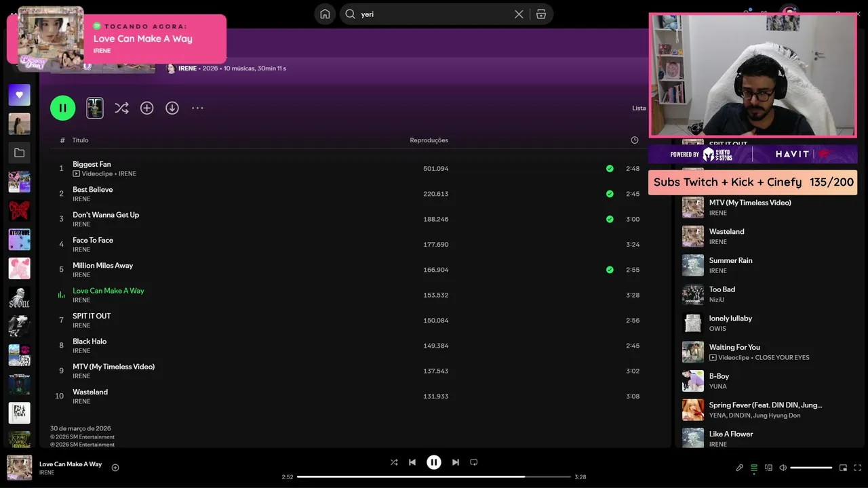Sort tracks by the Título column header
868x488 pixels.
click(81, 140)
